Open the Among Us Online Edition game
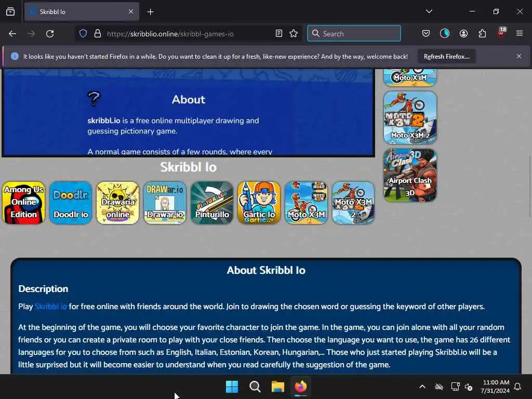Image resolution: width=532 pixels, height=399 pixels. coord(24,203)
